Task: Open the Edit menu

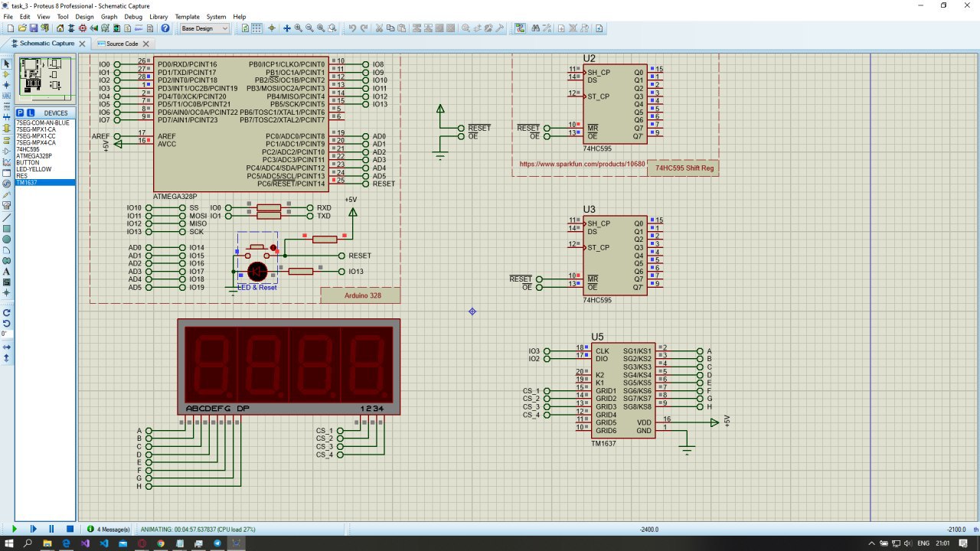Action: [x=25, y=16]
